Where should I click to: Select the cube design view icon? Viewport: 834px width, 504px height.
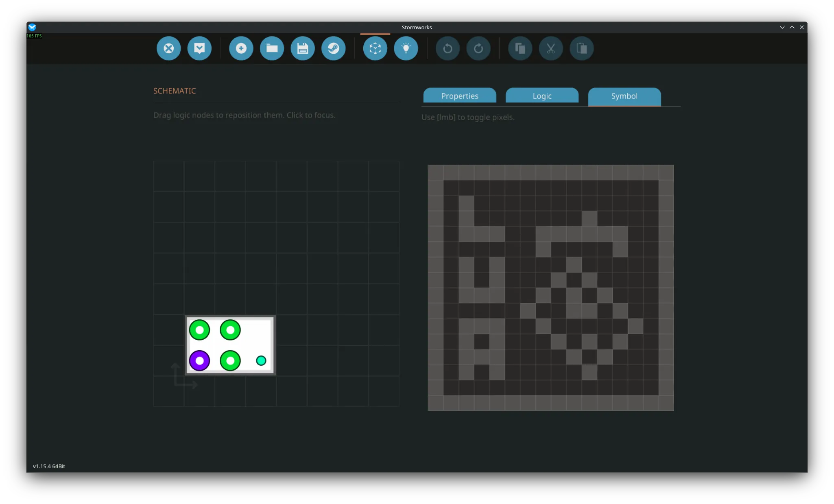click(375, 48)
